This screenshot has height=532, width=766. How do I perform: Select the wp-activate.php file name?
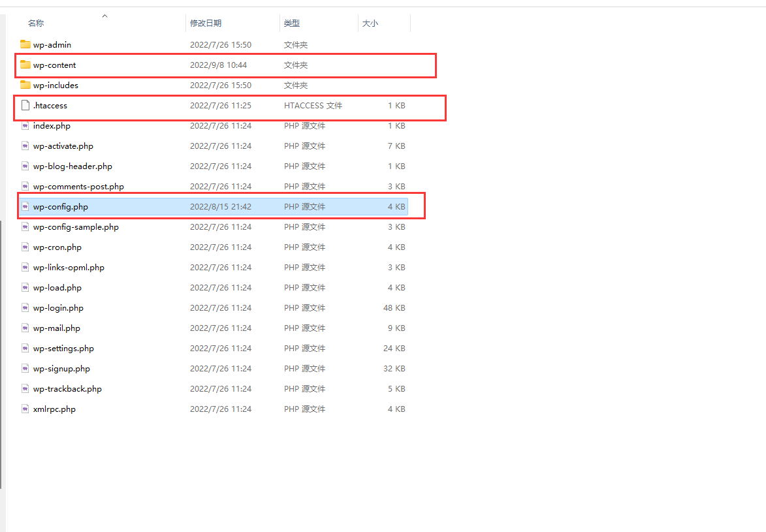[63, 146]
